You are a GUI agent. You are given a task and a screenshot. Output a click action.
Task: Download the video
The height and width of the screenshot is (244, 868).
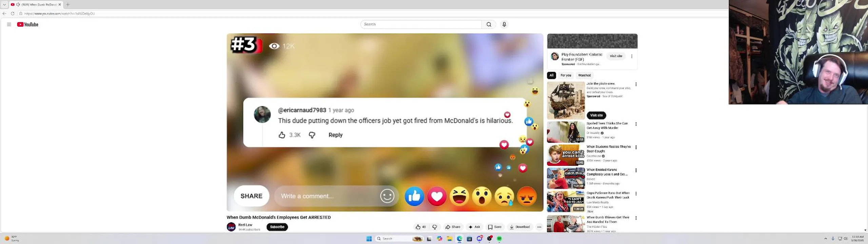[519, 227]
